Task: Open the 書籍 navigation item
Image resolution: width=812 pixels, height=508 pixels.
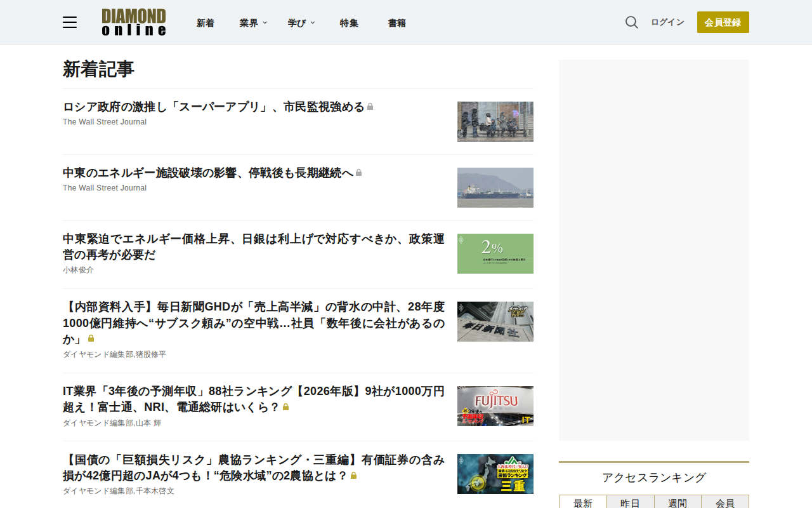Action: tap(397, 23)
